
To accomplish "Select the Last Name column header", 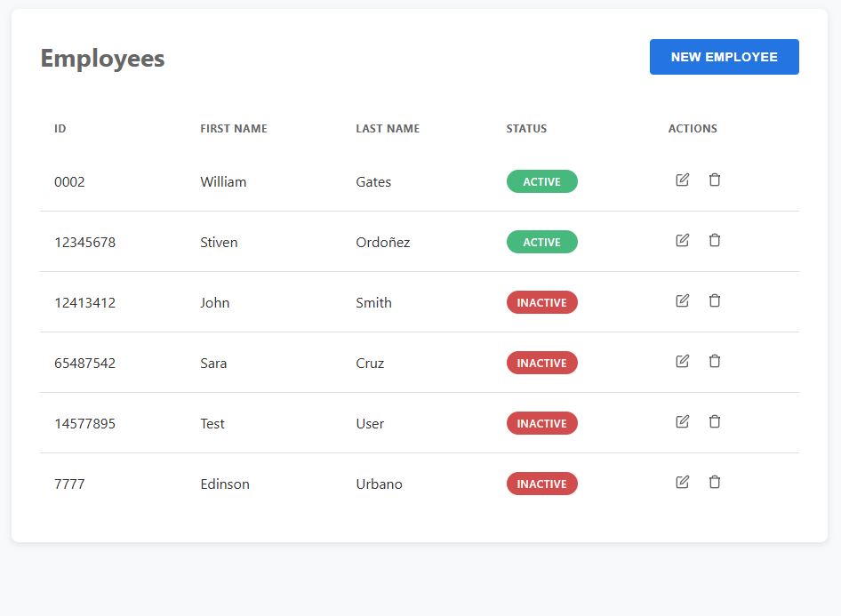I will click(388, 129).
